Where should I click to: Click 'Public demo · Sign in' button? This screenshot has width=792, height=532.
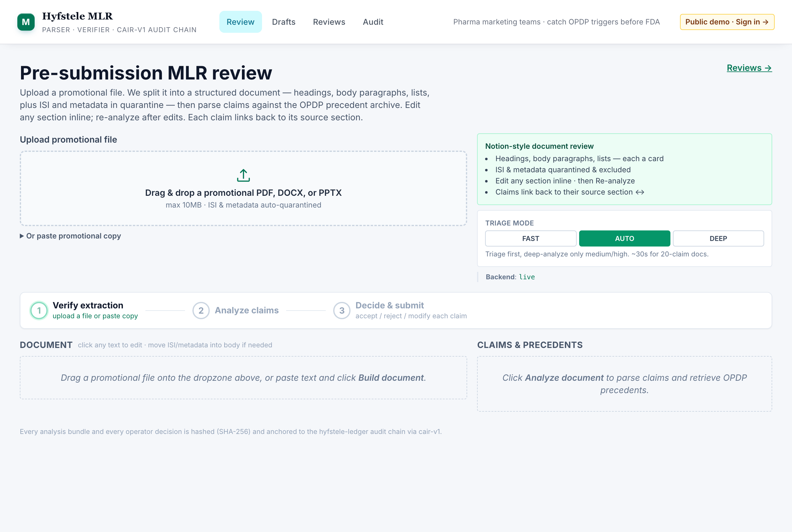click(727, 22)
